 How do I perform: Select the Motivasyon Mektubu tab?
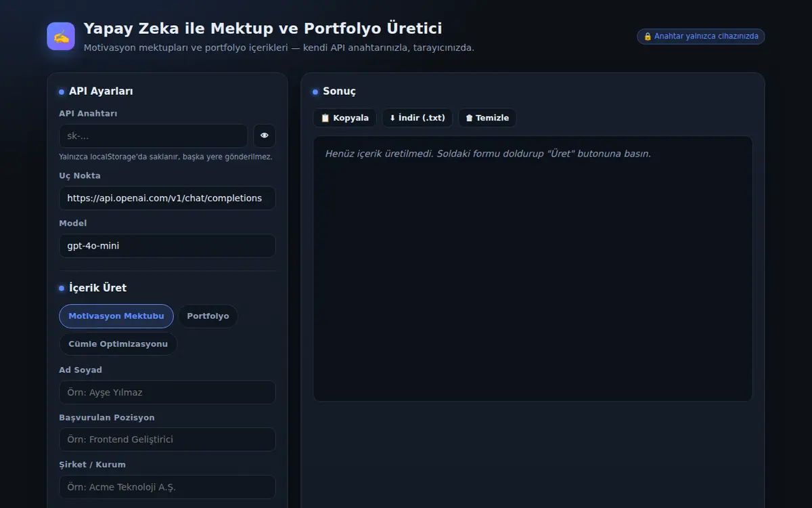116,316
